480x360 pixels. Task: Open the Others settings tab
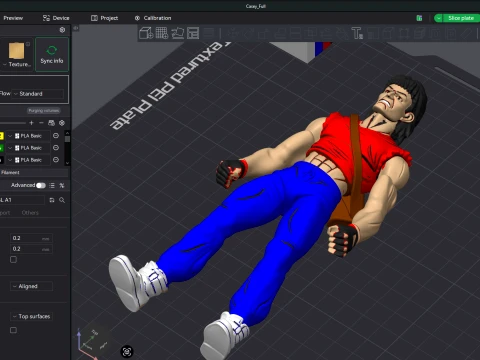coord(30,213)
